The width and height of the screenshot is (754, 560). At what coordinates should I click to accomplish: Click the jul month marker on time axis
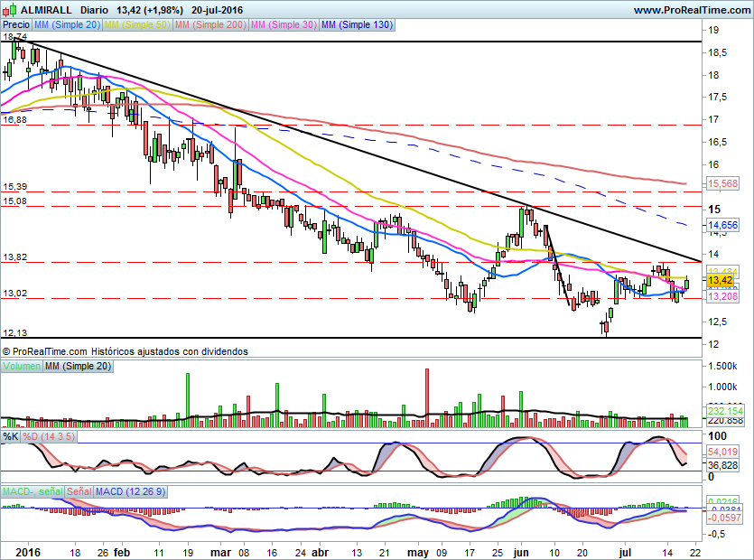(x=625, y=552)
